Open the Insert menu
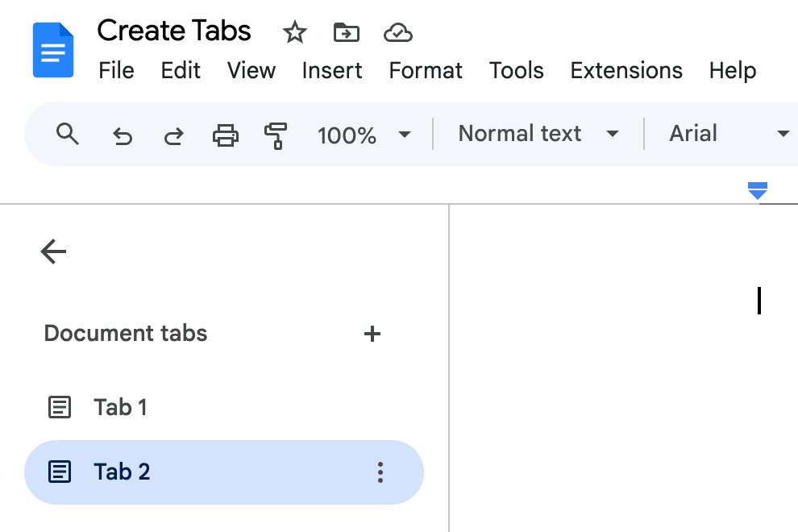Image resolution: width=798 pixels, height=532 pixels. (x=331, y=71)
